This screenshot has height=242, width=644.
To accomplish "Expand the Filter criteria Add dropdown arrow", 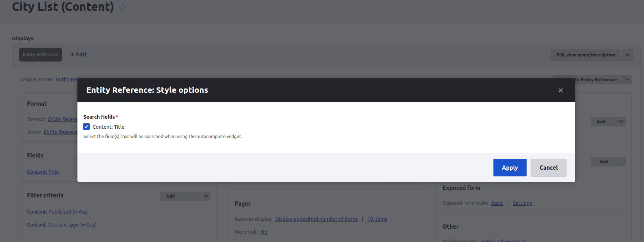I will click(x=206, y=196).
